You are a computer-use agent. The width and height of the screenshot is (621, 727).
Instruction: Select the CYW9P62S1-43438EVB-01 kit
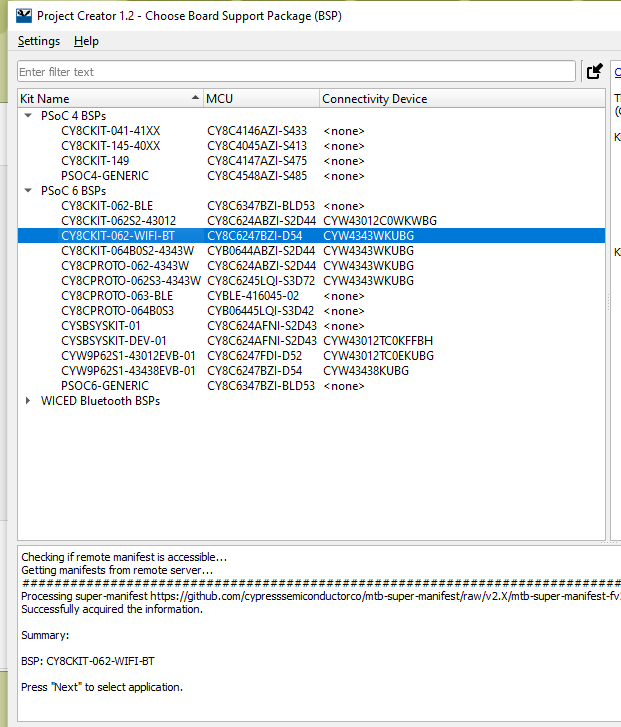pyautogui.click(x=128, y=370)
